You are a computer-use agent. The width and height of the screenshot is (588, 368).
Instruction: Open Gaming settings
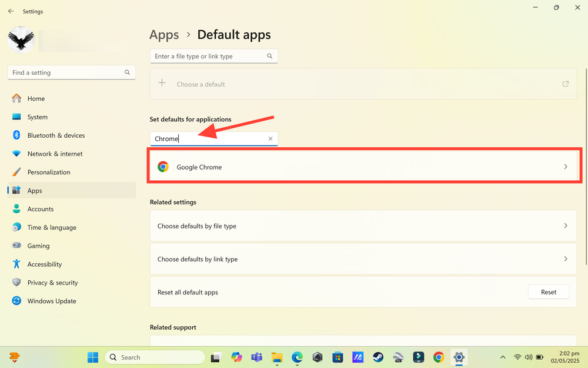(x=72, y=246)
